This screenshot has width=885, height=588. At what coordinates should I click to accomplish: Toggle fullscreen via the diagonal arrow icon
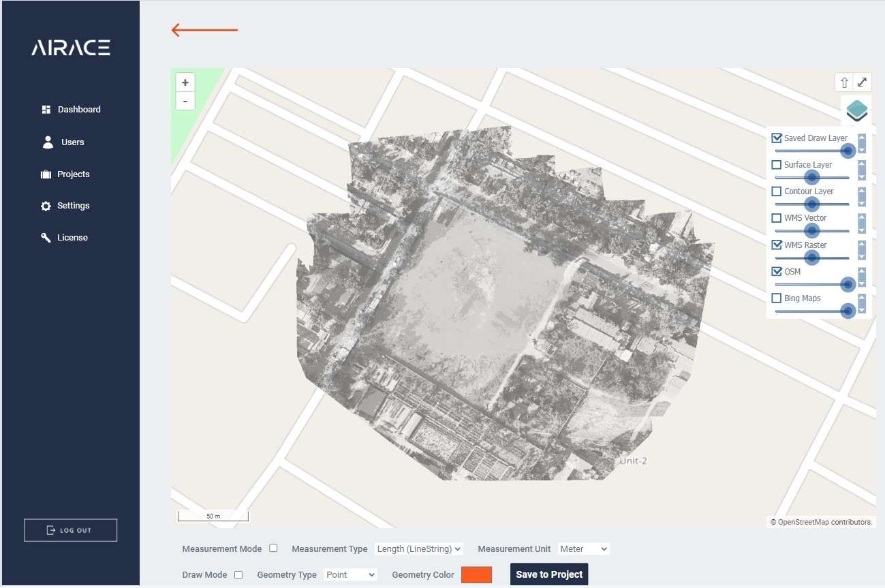click(x=862, y=82)
